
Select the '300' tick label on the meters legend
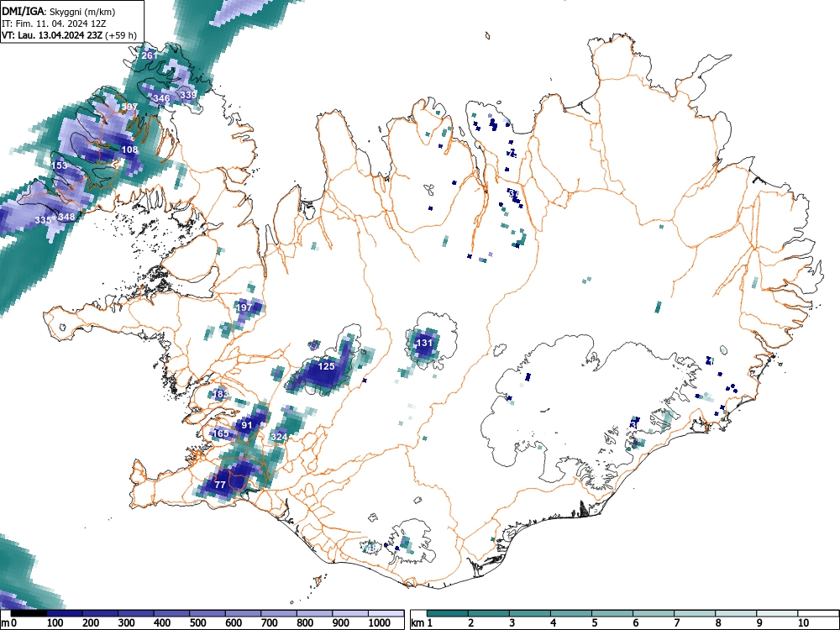pos(127,623)
